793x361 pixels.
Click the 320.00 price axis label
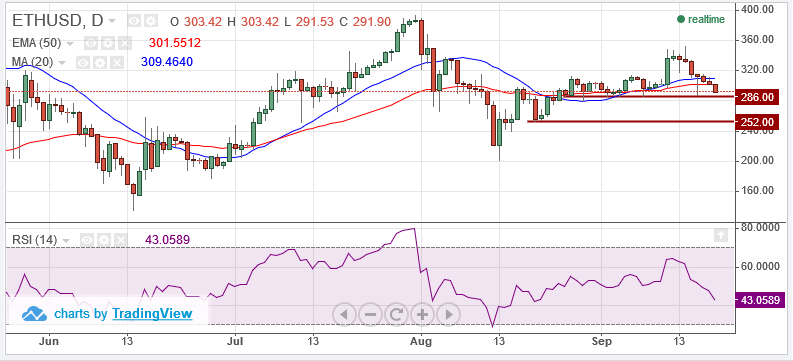coord(757,70)
